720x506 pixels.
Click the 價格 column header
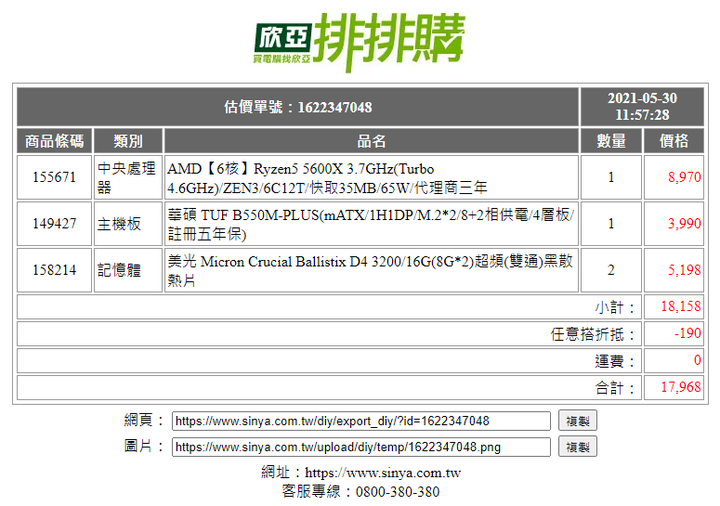coord(674,141)
